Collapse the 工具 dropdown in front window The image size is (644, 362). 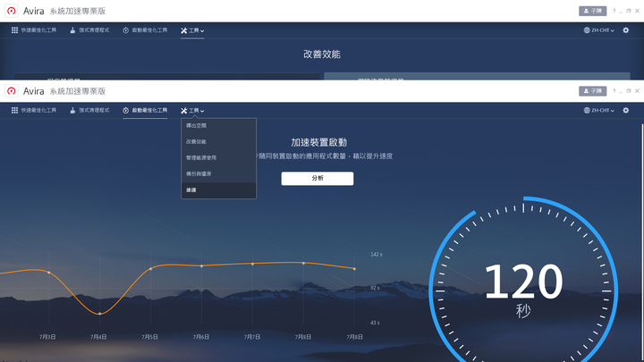[x=192, y=111]
